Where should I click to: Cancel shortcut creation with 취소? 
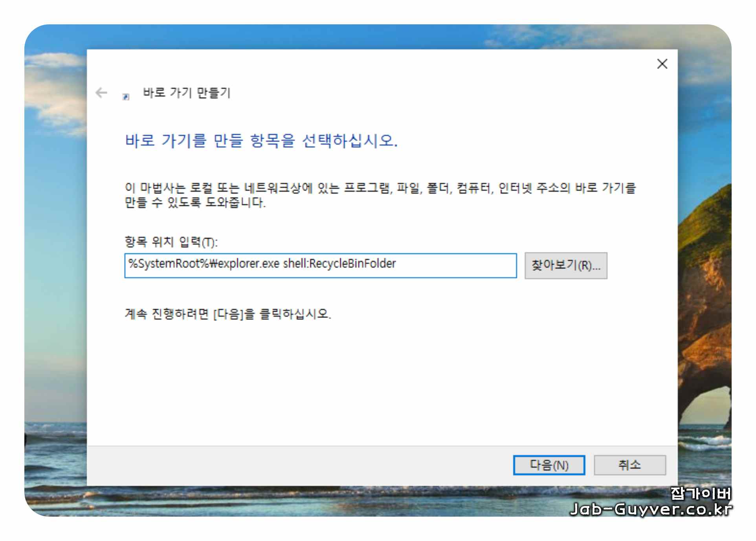pos(629,465)
